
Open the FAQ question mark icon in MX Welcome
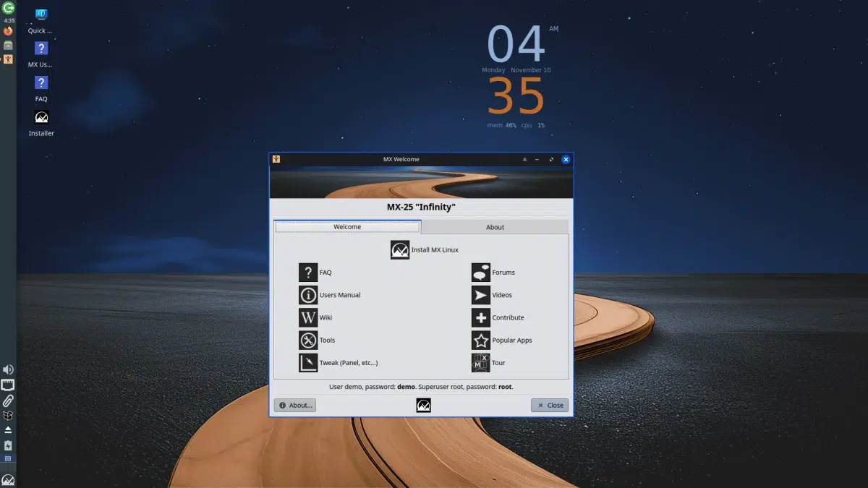click(308, 273)
